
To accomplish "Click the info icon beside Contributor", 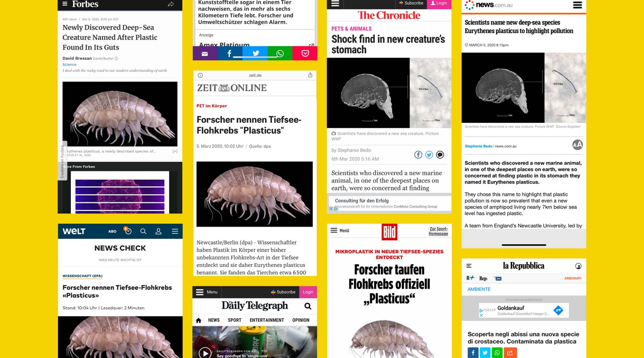I will pos(116,58).
